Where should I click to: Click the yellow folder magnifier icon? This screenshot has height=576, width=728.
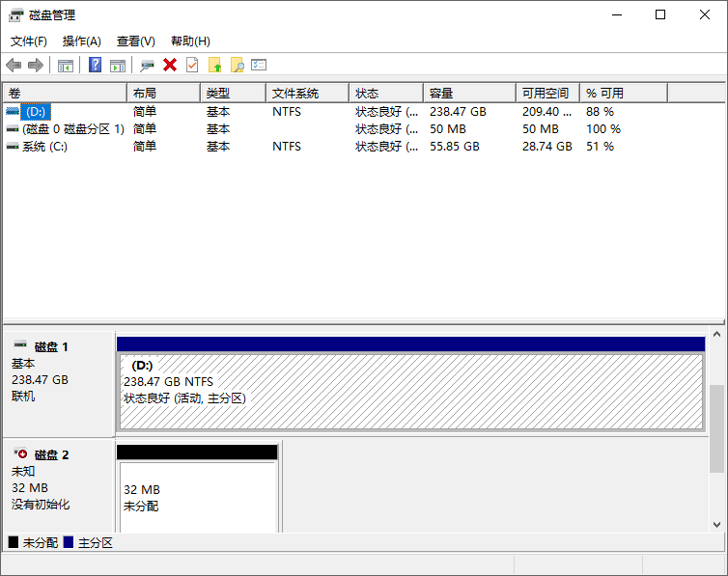[237, 65]
